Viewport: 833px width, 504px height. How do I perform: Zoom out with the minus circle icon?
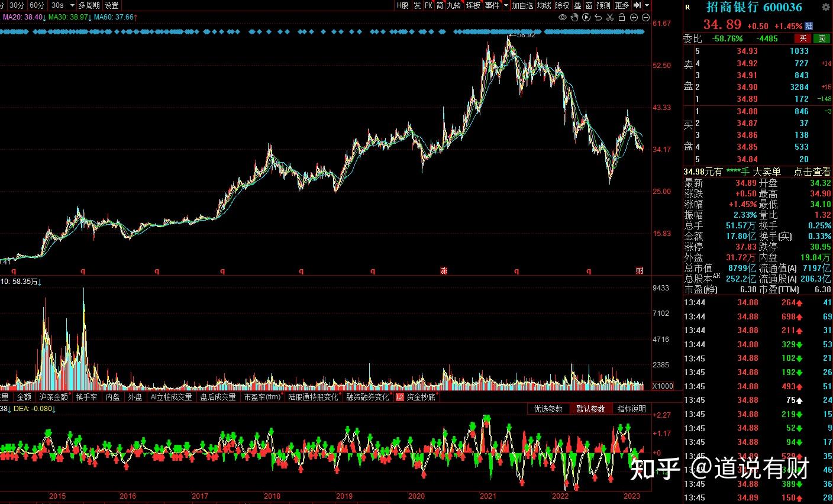[645, 17]
